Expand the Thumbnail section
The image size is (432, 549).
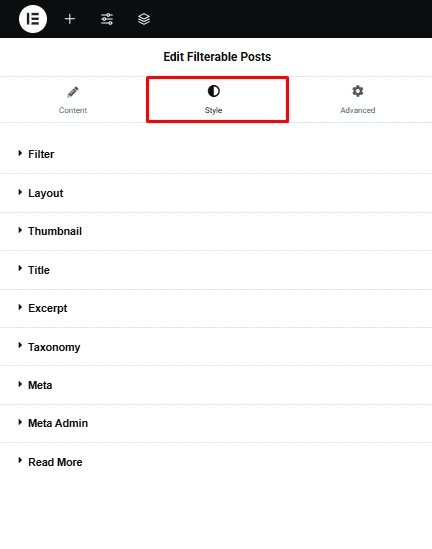[x=216, y=231]
